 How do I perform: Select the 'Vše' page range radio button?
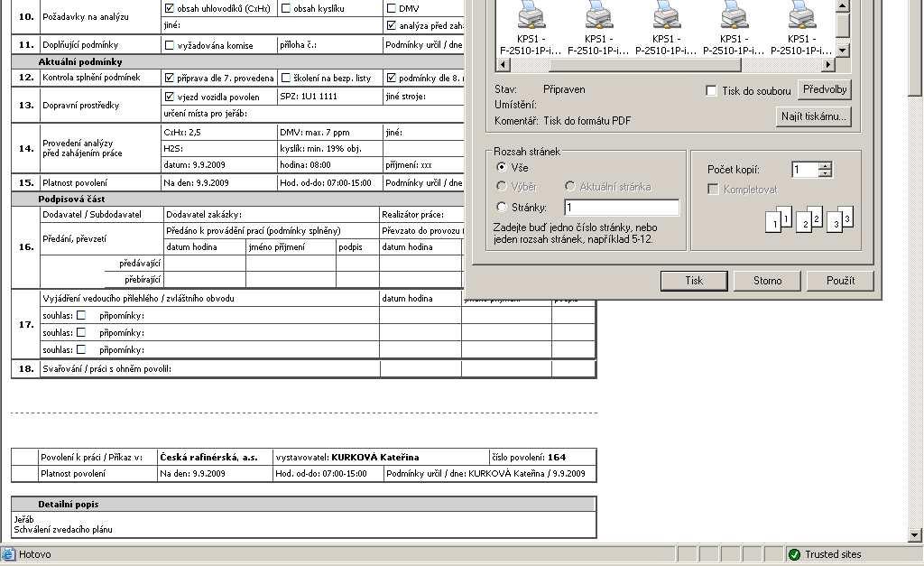(502, 167)
